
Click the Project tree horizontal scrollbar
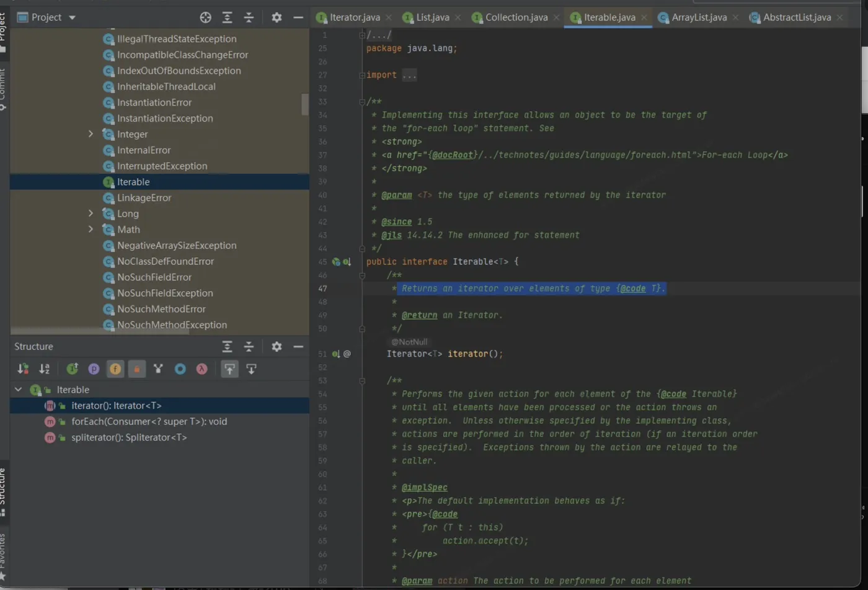[100, 332]
